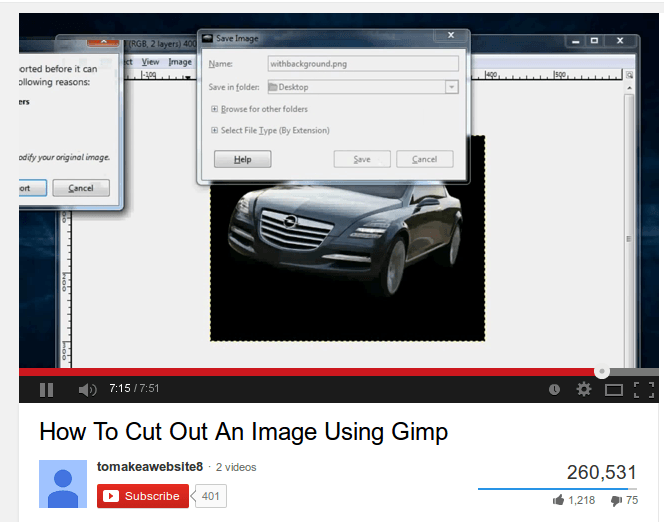664x522 pixels.
Task: Open the tomakeawebsite8 channel link
Action: click(x=150, y=467)
